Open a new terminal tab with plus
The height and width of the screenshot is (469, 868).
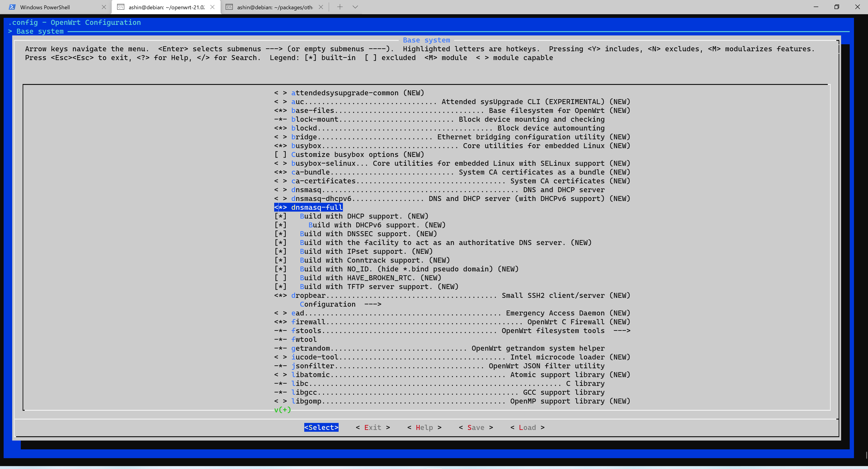pos(340,7)
